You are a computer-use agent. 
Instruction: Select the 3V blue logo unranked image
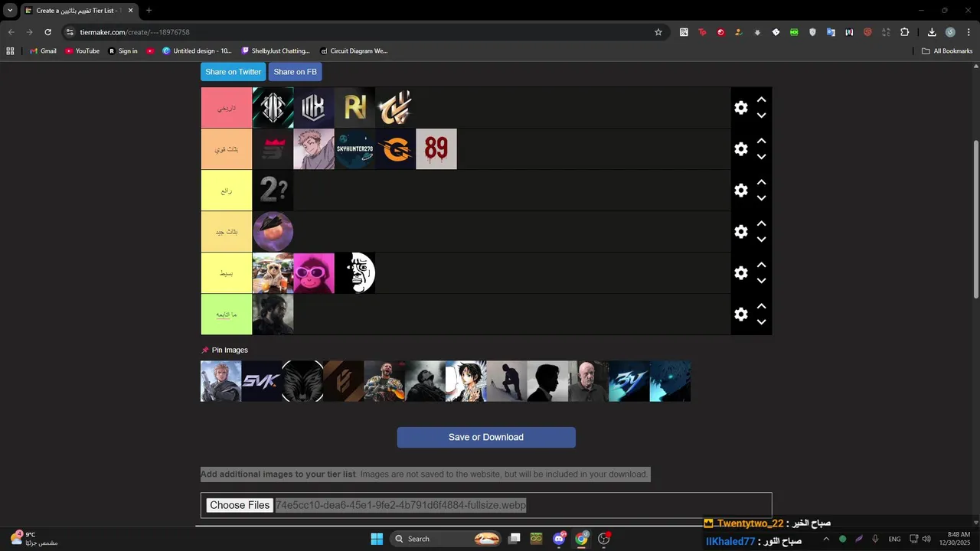click(x=629, y=381)
